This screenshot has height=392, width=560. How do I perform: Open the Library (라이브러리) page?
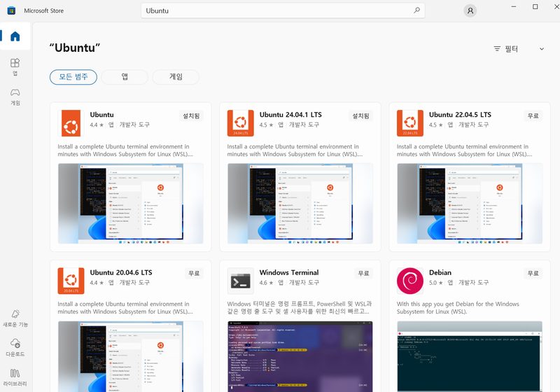[15, 377]
